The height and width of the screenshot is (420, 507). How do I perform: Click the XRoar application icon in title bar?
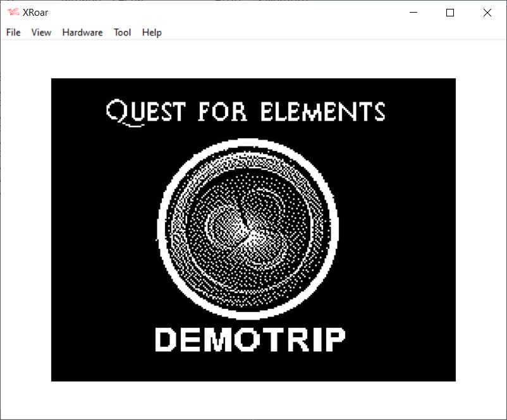[x=13, y=13]
